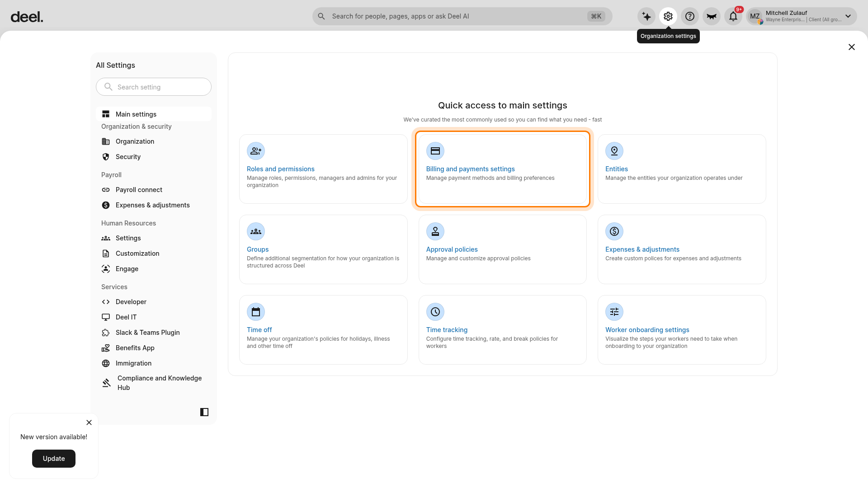Screen dimensions: 868x488
Task: Open Human Resources Settings item
Action: pyautogui.click(x=154, y=238)
